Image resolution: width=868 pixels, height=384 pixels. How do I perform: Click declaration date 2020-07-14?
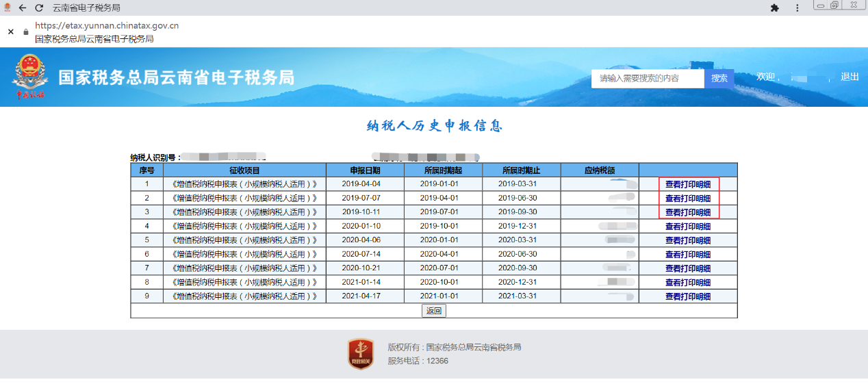[361, 254]
